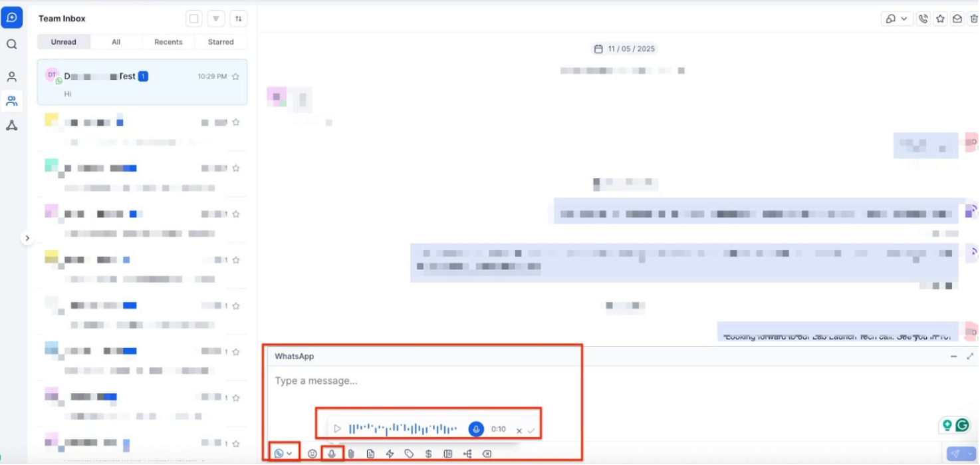980x465 pixels.
Task: Click the tag icon in composer toolbar
Action: (409, 454)
